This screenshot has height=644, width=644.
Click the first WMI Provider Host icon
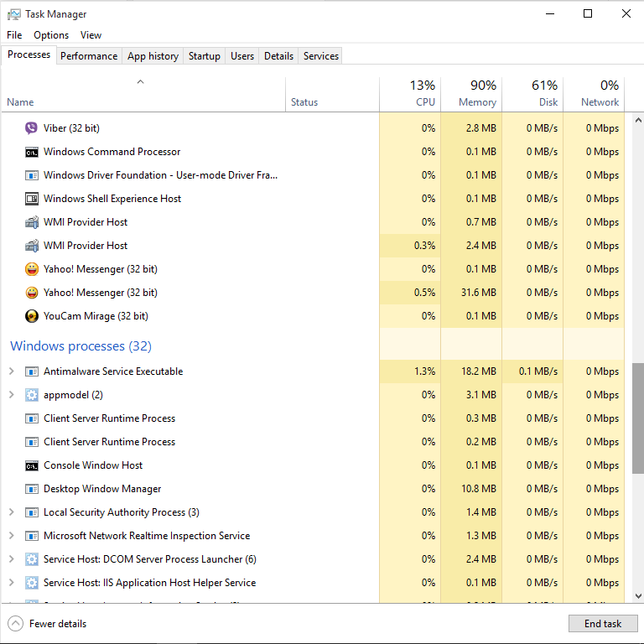[32, 222]
